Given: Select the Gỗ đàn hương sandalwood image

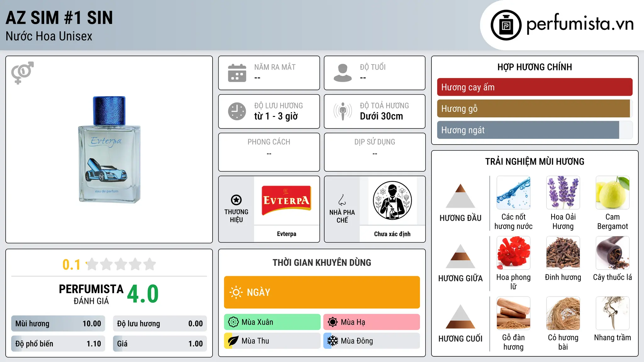Looking at the screenshot, I should 514,313.
